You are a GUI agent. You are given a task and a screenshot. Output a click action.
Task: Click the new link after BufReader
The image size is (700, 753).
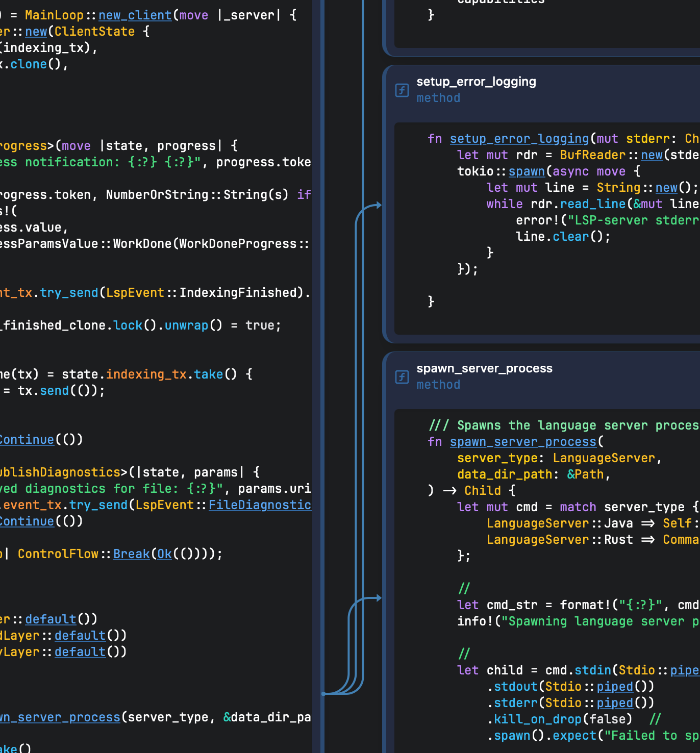(652, 155)
